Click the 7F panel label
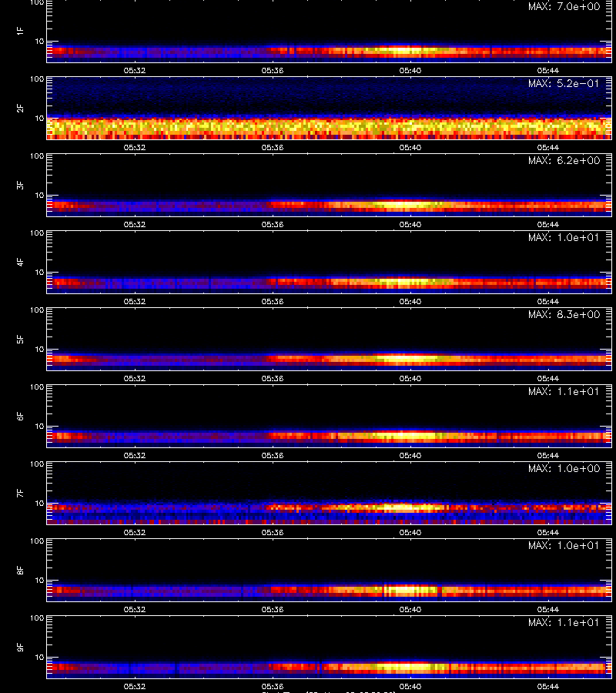Screen dimensions: 616x693 click(20, 494)
